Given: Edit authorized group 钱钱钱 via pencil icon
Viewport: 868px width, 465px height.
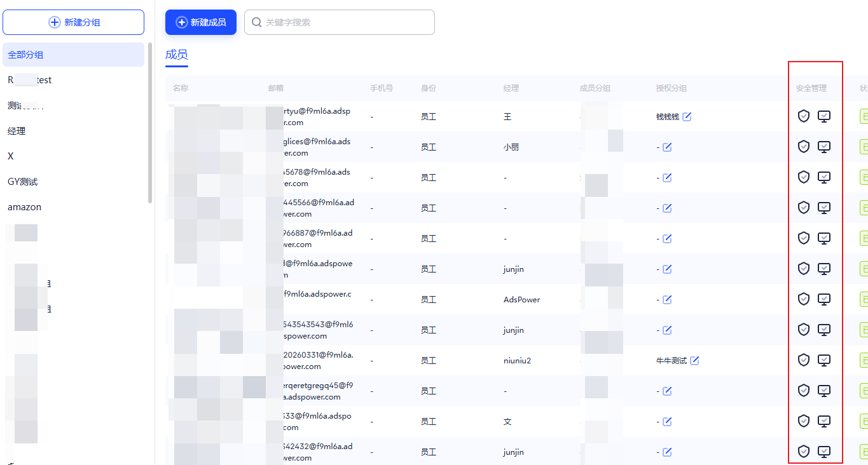Looking at the screenshot, I should click(687, 116).
